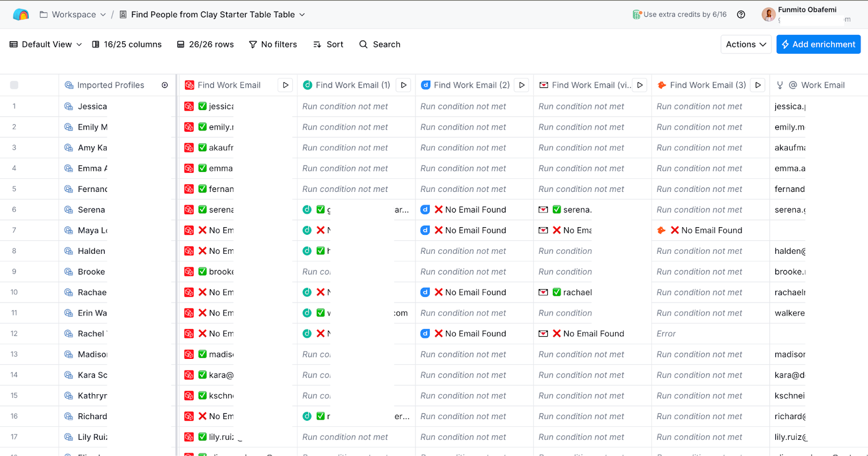The height and width of the screenshot is (456, 868).
Task: Click the red provider icon in Maya row
Action: [189, 230]
